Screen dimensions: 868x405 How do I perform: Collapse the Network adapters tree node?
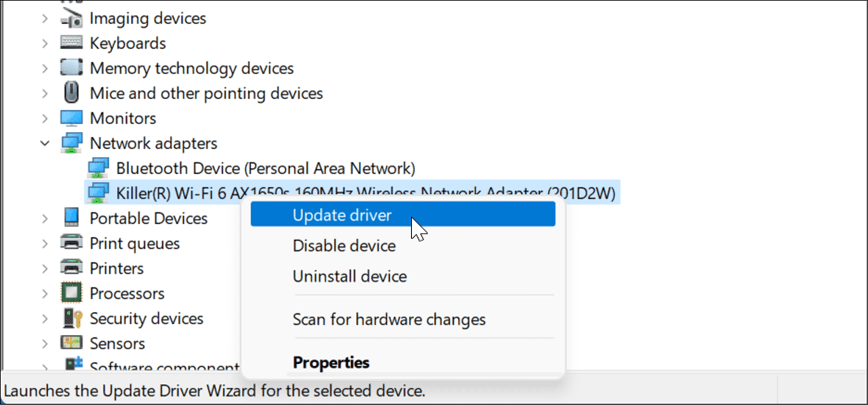pyautogui.click(x=45, y=143)
